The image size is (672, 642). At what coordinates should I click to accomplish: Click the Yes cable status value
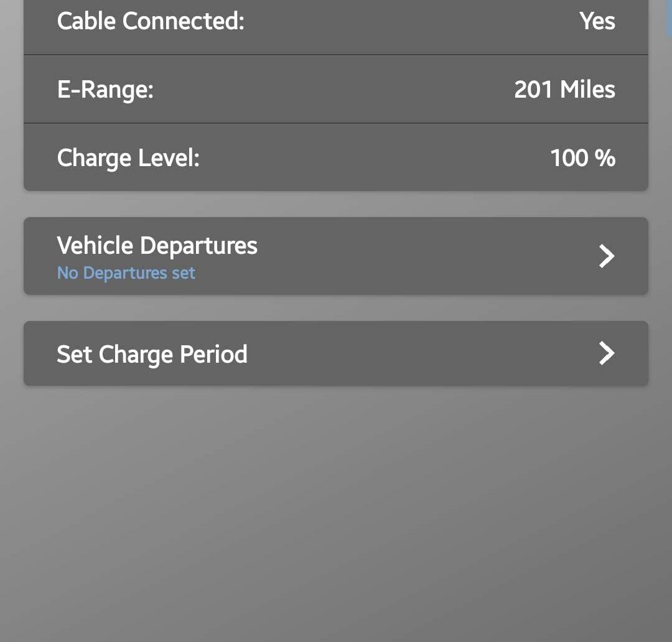pyautogui.click(x=597, y=21)
